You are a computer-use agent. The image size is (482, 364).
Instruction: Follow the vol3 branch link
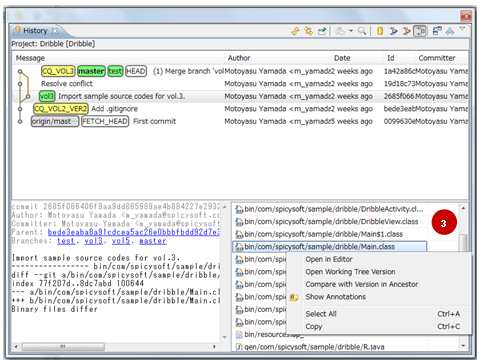[93, 241]
